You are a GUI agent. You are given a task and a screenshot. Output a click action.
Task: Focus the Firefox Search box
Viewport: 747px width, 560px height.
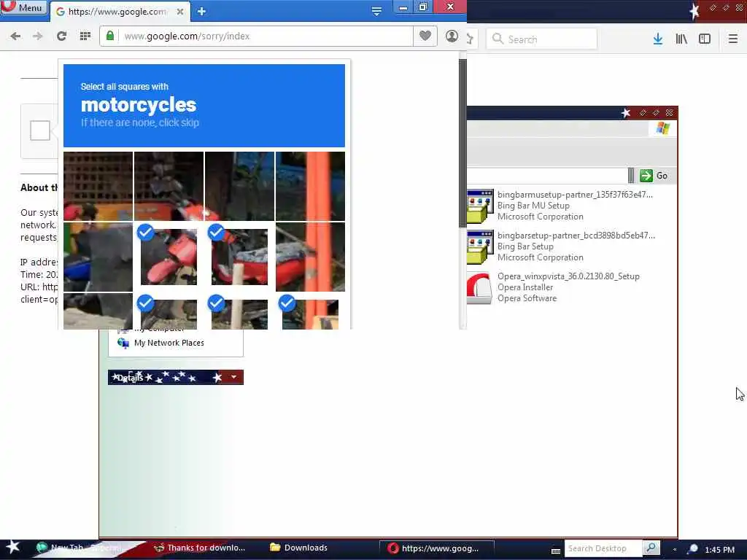(x=542, y=39)
